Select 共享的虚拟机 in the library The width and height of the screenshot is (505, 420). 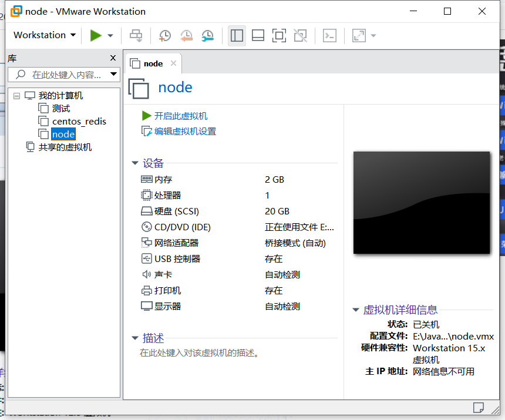65,147
